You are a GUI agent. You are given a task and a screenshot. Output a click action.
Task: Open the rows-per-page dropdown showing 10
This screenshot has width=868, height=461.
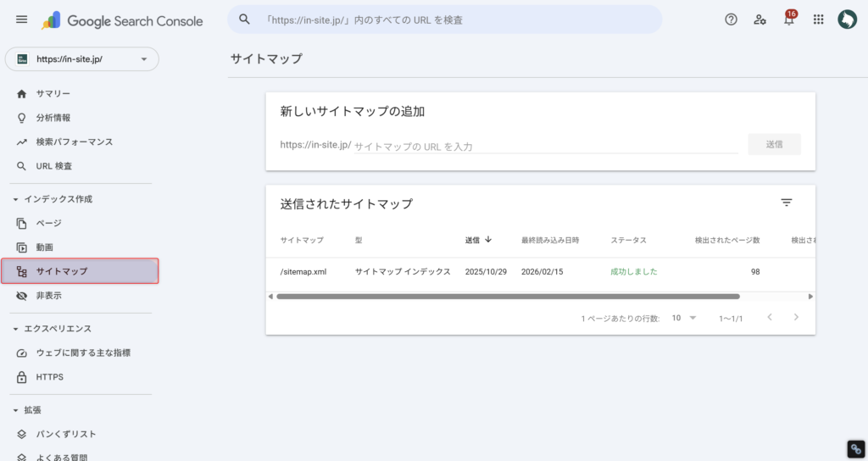click(x=684, y=318)
